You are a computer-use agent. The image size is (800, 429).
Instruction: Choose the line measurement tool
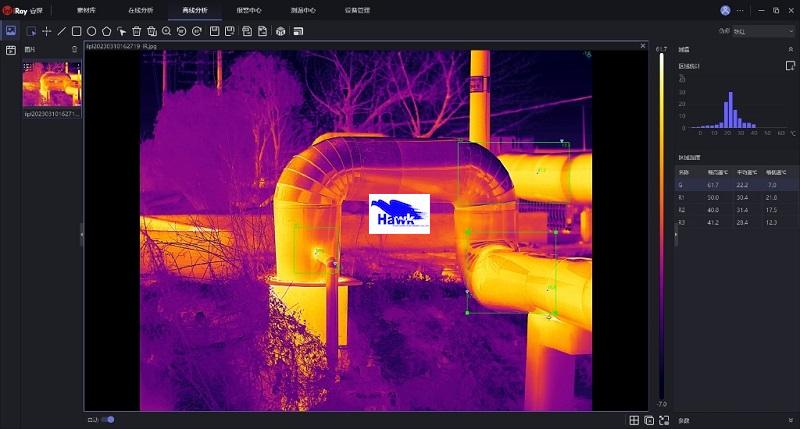pyautogui.click(x=61, y=31)
